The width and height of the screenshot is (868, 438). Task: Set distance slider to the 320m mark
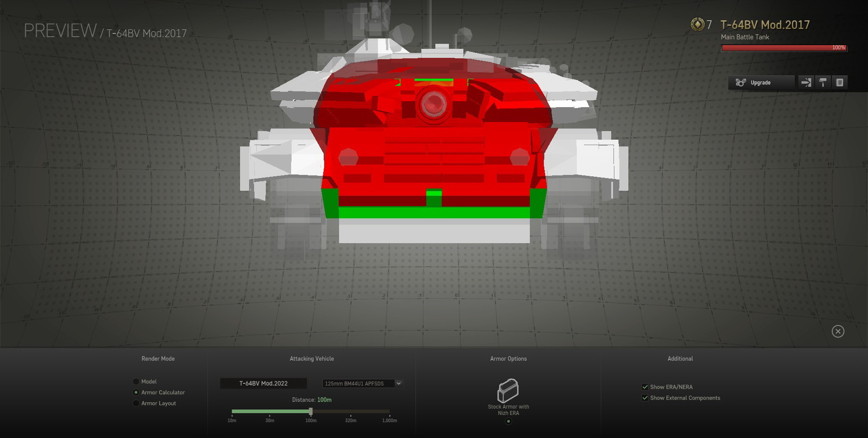[x=351, y=411]
